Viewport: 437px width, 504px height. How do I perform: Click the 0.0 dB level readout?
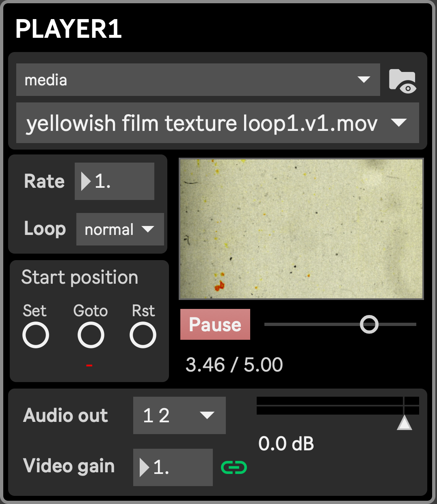[286, 443]
